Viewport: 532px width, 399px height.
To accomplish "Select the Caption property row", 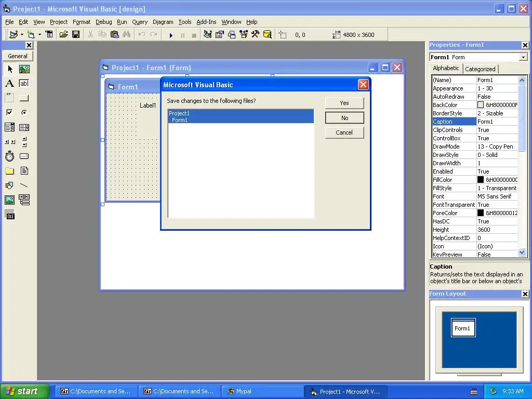I will (475, 122).
